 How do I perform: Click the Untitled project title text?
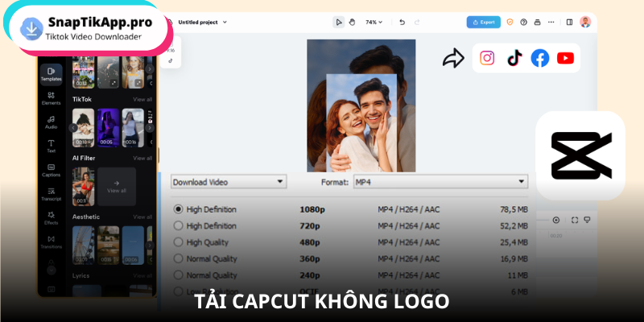click(198, 23)
